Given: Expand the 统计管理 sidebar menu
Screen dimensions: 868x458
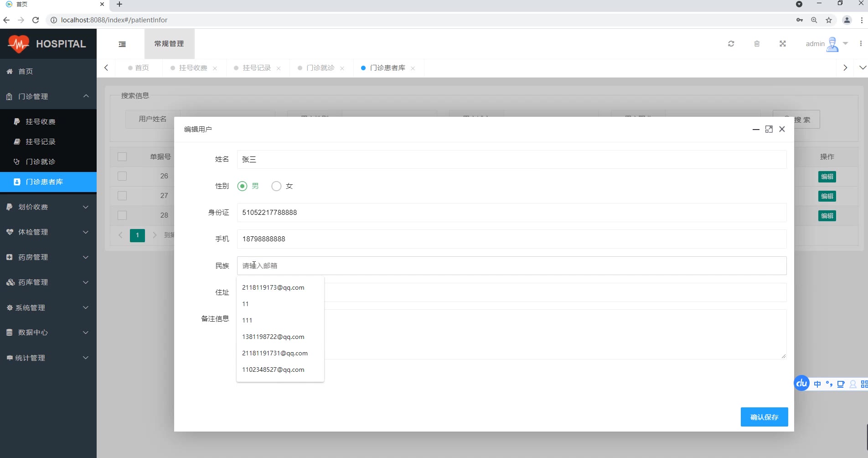Looking at the screenshot, I should tap(48, 358).
